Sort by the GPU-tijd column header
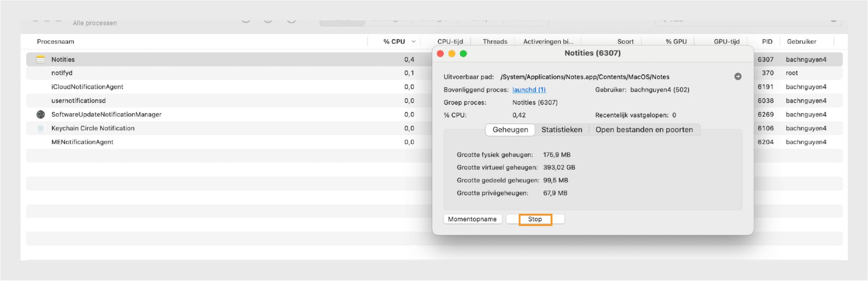This screenshot has height=281, width=868. 727,42
